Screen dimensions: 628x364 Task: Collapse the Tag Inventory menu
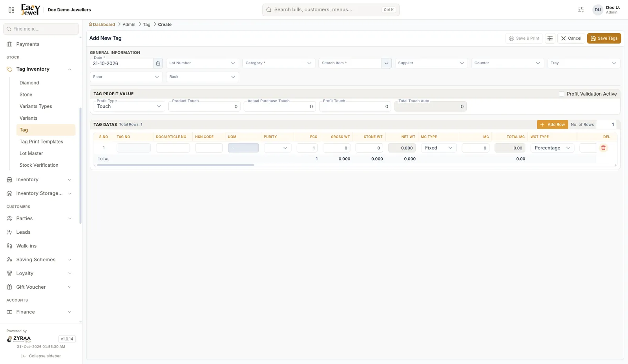[69, 69]
